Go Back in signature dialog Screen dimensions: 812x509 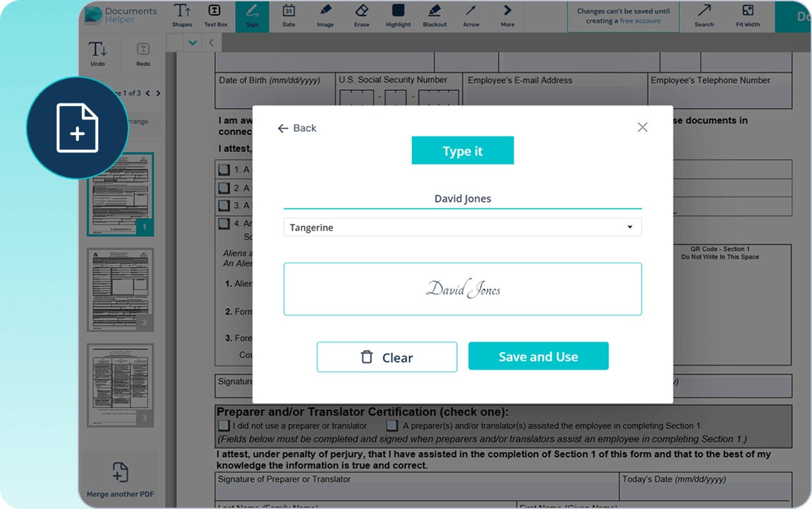click(x=297, y=128)
